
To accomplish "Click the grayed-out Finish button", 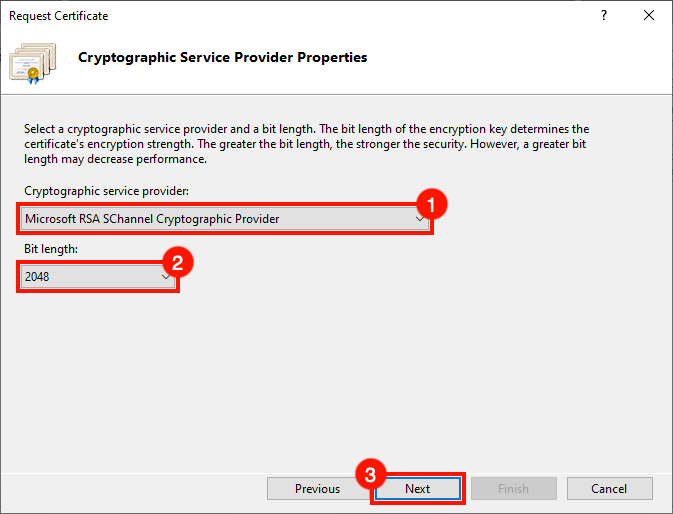I will pos(512,489).
